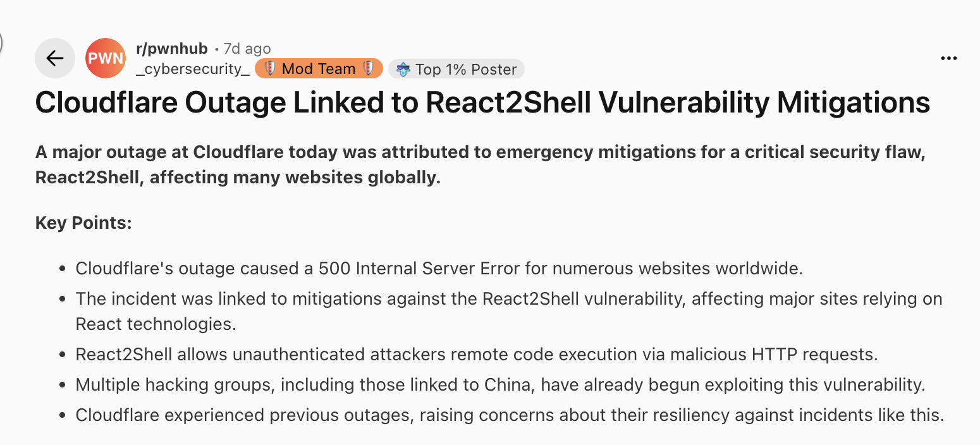
Task: Click the Key Points heading
Action: pos(83,223)
